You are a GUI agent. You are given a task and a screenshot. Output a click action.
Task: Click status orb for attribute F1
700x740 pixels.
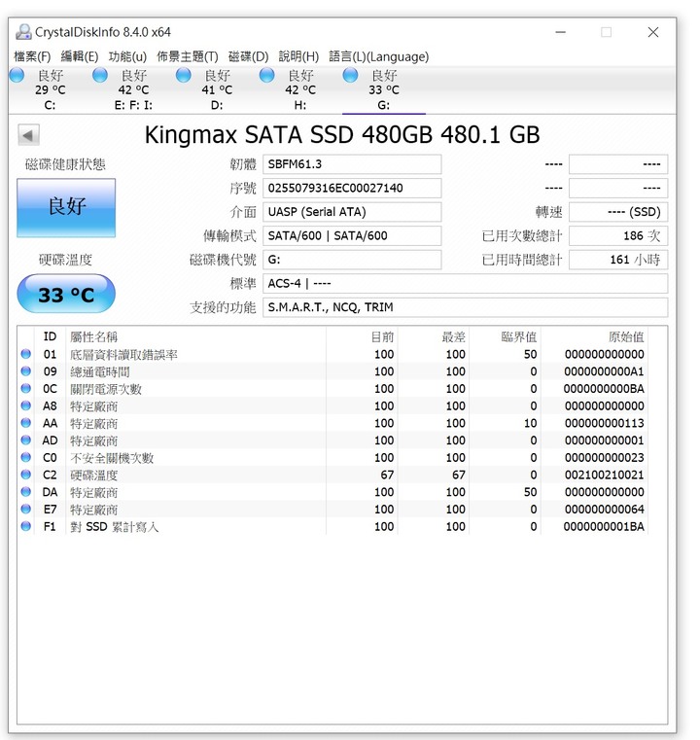pyautogui.click(x=26, y=526)
